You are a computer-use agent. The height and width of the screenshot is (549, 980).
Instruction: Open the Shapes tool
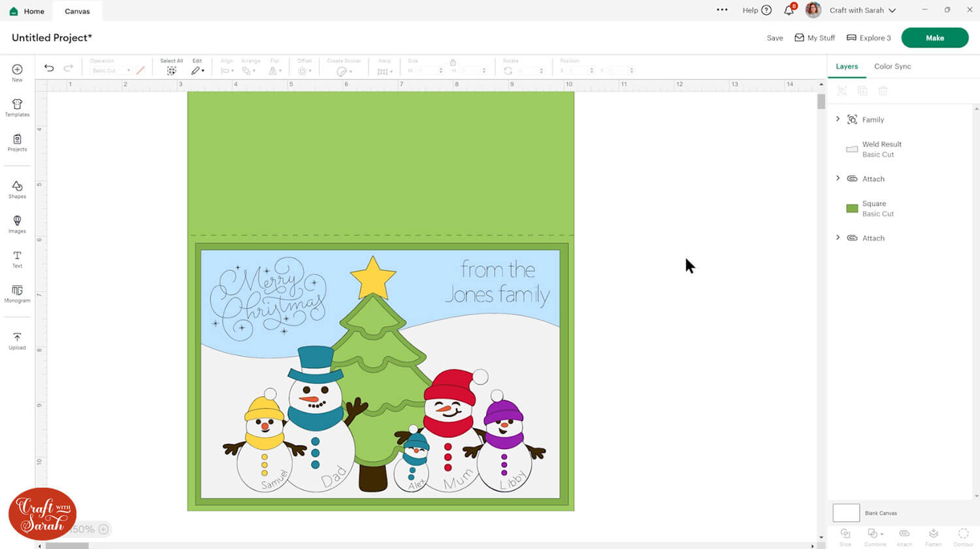(17, 189)
